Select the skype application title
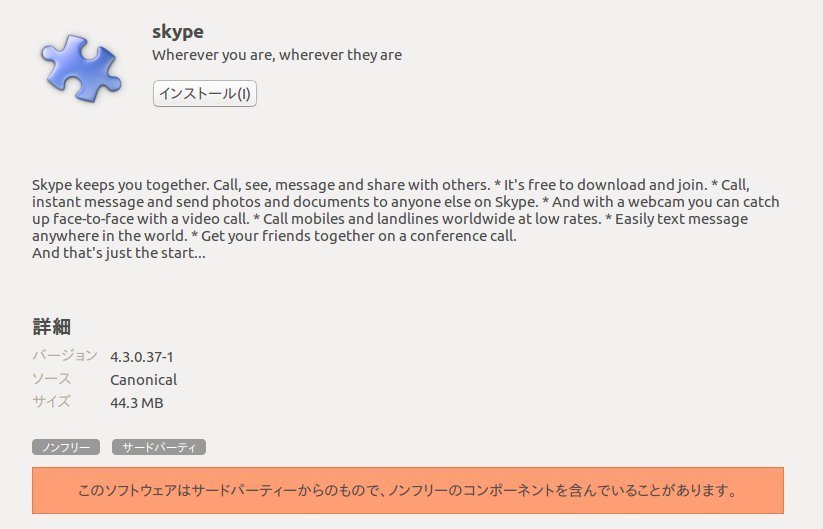 tap(178, 32)
